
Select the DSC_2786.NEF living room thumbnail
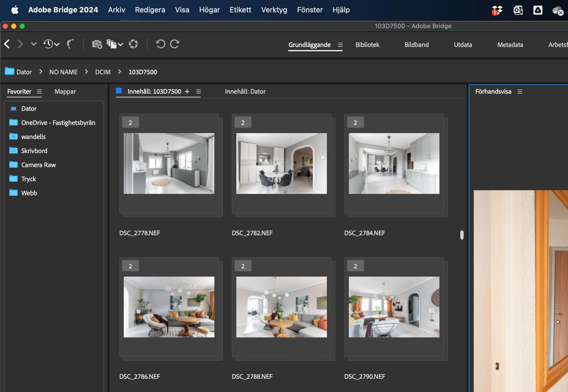click(169, 307)
